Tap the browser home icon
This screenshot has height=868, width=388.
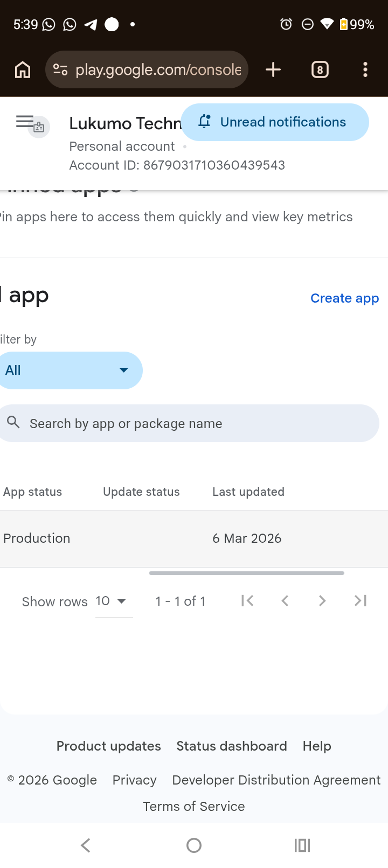23,69
